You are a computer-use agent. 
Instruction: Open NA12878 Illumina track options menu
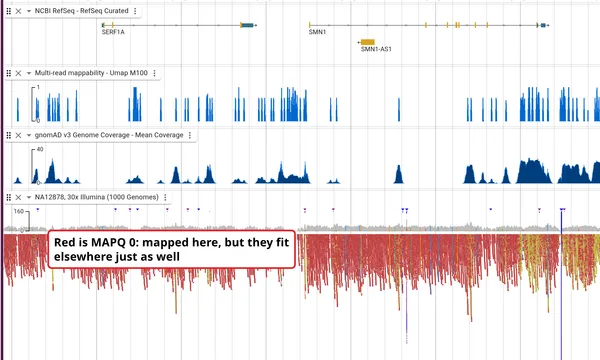point(165,197)
